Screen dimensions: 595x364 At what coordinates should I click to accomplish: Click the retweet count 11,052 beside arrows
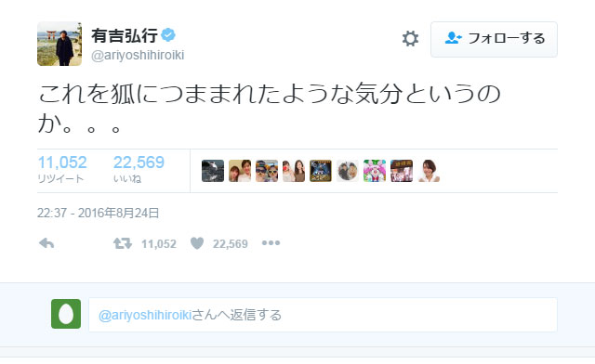point(159,244)
